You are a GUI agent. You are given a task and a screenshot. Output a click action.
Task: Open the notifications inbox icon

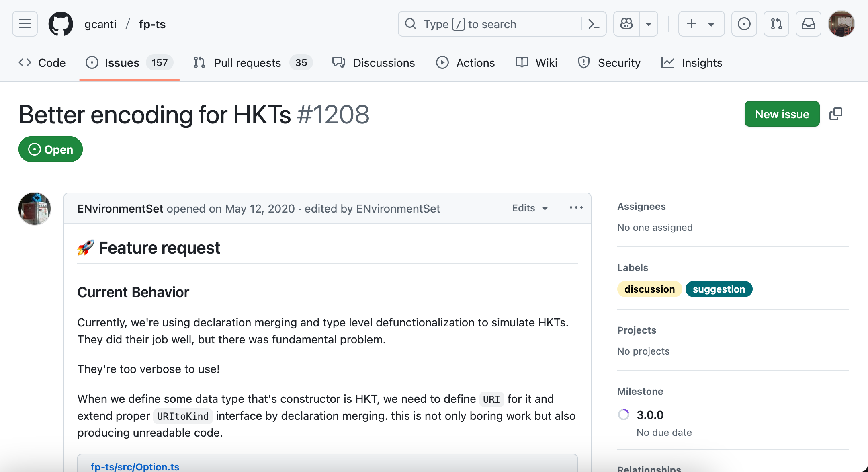coord(808,24)
